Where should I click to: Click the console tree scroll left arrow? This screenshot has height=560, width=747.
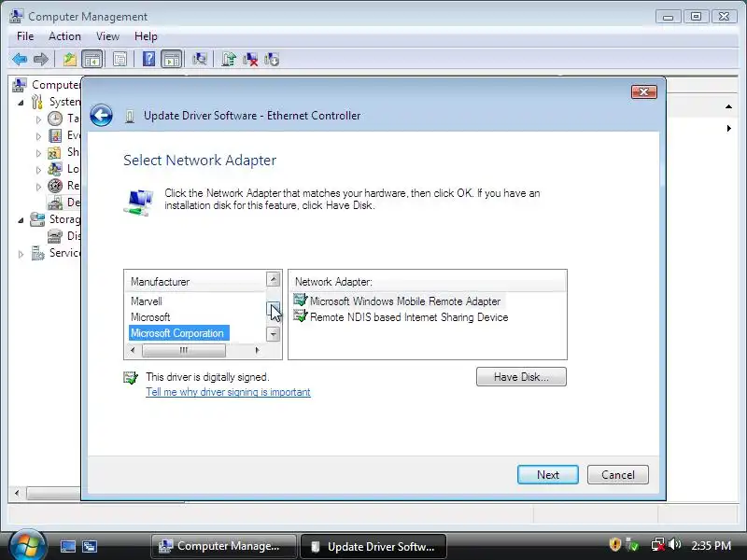point(17,494)
